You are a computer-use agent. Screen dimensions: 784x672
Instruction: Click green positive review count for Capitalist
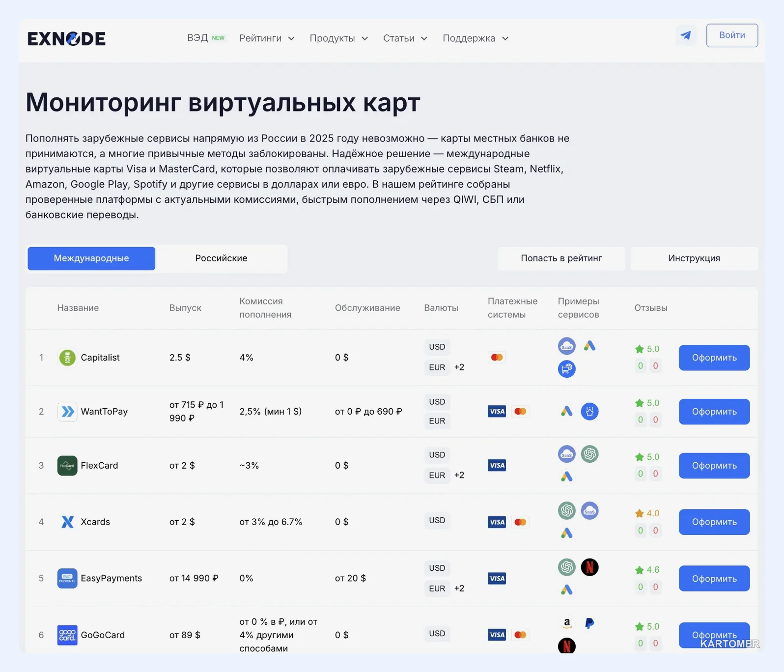pyautogui.click(x=640, y=366)
